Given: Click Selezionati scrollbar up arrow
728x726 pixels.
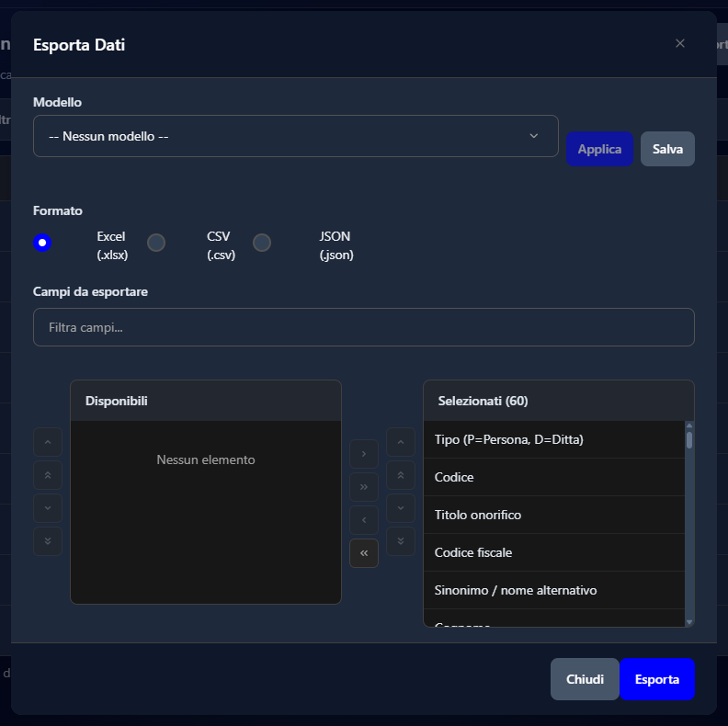Looking at the screenshot, I should [689, 425].
